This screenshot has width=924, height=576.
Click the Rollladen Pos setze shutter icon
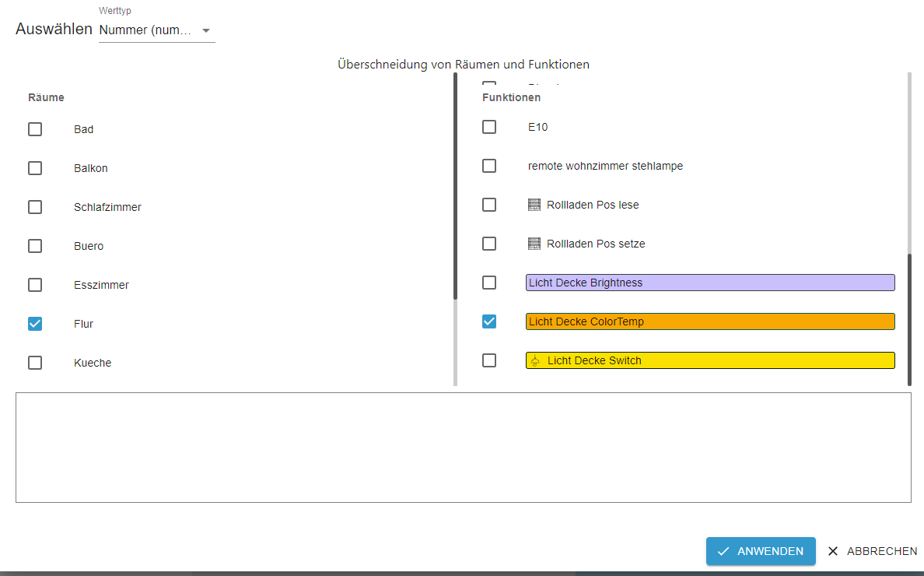point(534,244)
